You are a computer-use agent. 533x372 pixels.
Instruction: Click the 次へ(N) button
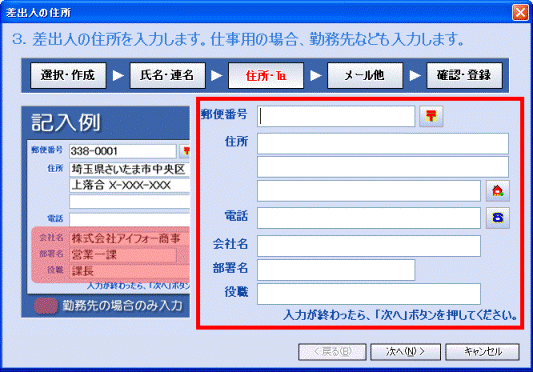click(x=405, y=352)
